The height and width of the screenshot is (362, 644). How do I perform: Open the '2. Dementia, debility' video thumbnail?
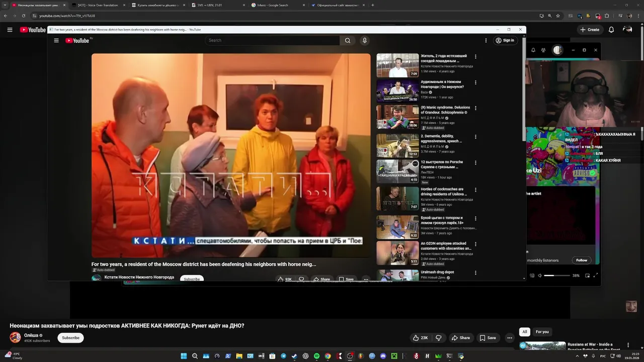(x=397, y=145)
